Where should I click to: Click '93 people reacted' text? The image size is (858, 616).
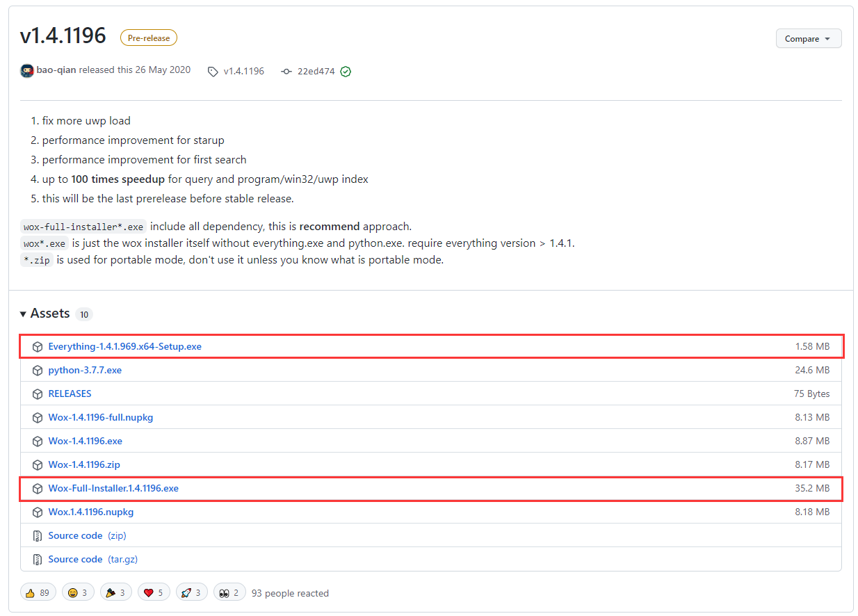click(x=290, y=593)
